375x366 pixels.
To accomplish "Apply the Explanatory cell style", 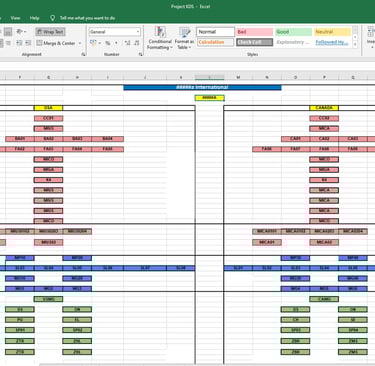I will click(x=293, y=42).
